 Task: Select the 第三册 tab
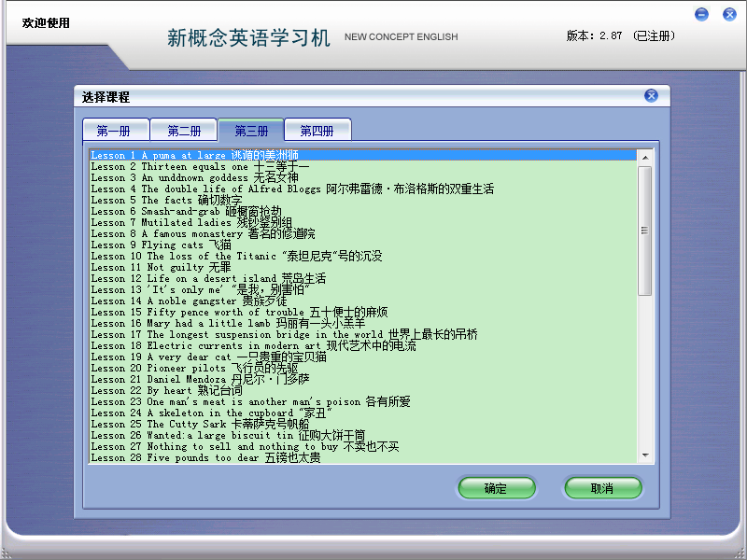coord(251,131)
